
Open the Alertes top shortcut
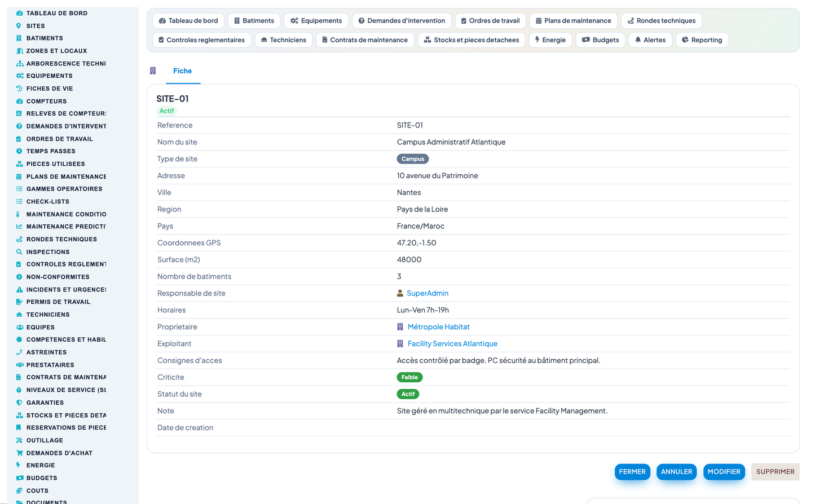click(650, 40)
